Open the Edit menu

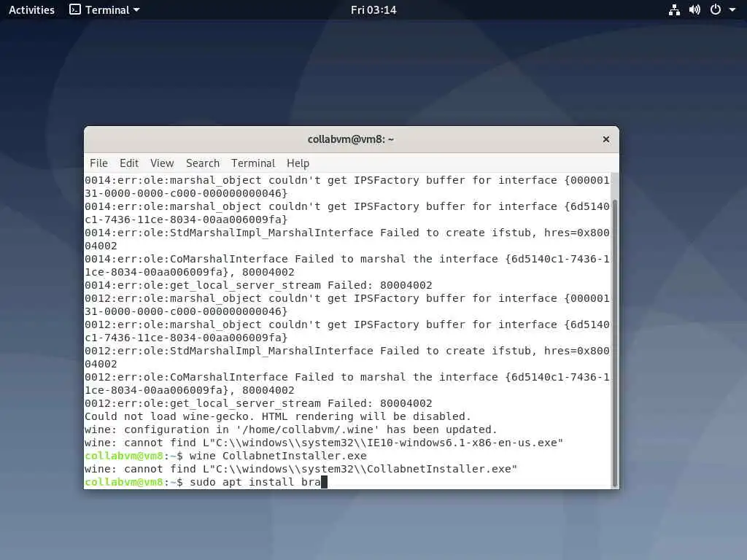click(x=129, y=163)
